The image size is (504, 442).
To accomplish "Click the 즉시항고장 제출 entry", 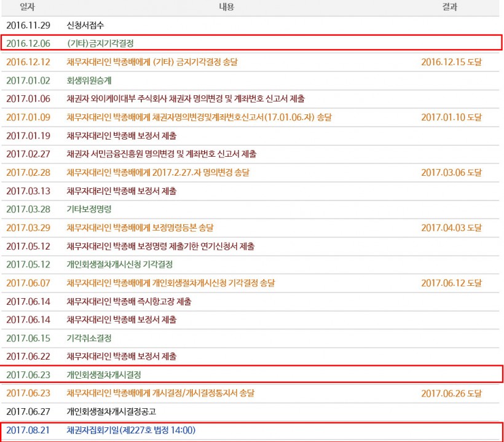I will (129, 302).
